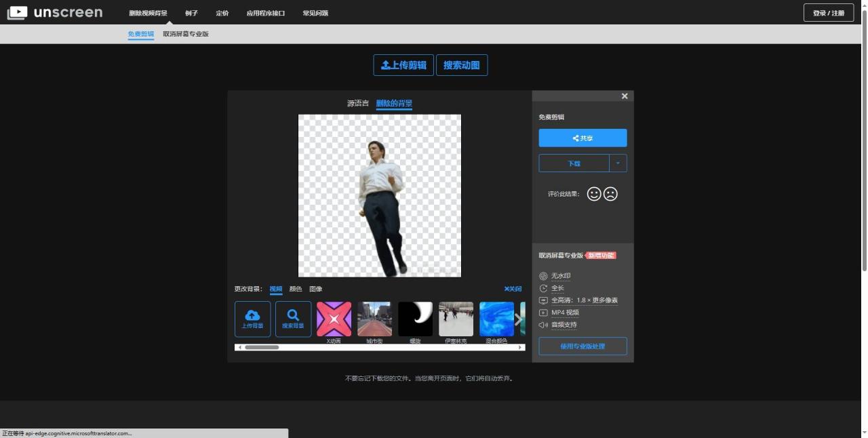Click the MP4 视频 play icon
The height and width of the screenshot is (438, 868).
point(543,313)
